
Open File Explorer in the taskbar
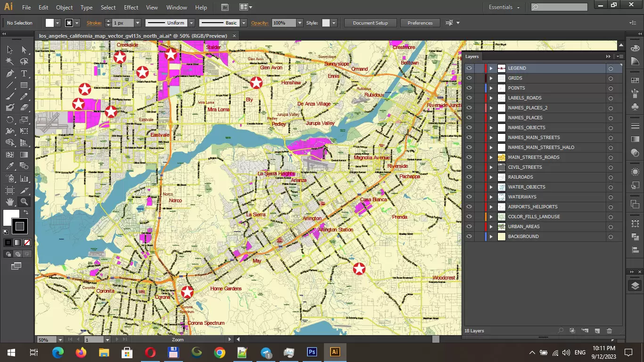pos(104,352)
